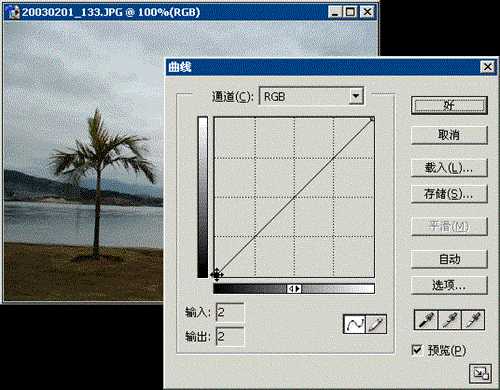Click the 取消 cancel button

449,135
